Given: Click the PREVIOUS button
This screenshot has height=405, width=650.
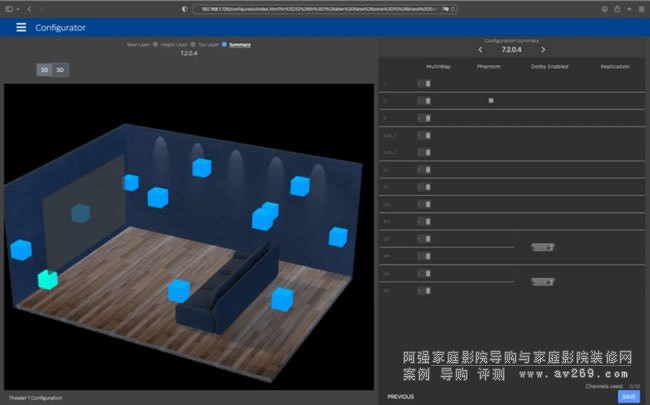Looking at the screenshot, I should coord(400,396).
